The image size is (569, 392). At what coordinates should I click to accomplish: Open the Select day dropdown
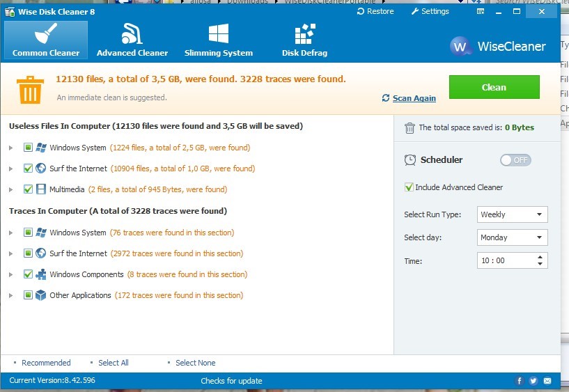(512, 237)
